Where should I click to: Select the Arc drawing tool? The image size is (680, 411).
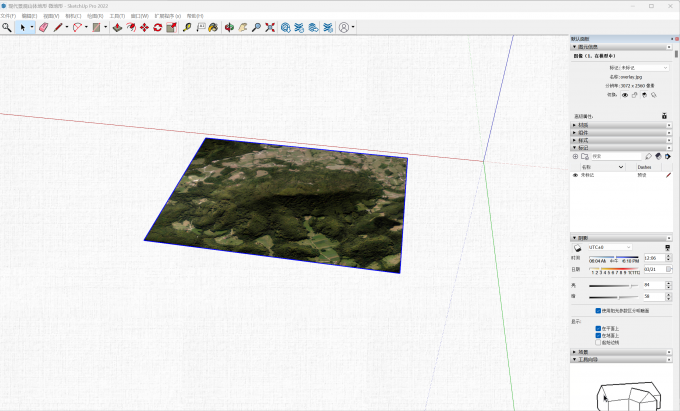[77, 27]
